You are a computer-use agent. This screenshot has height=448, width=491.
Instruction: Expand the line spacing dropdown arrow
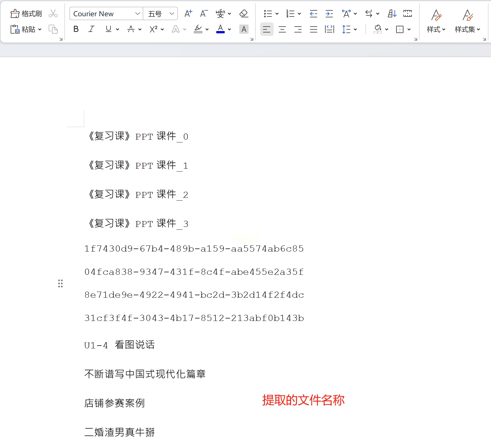click(355, 29)
